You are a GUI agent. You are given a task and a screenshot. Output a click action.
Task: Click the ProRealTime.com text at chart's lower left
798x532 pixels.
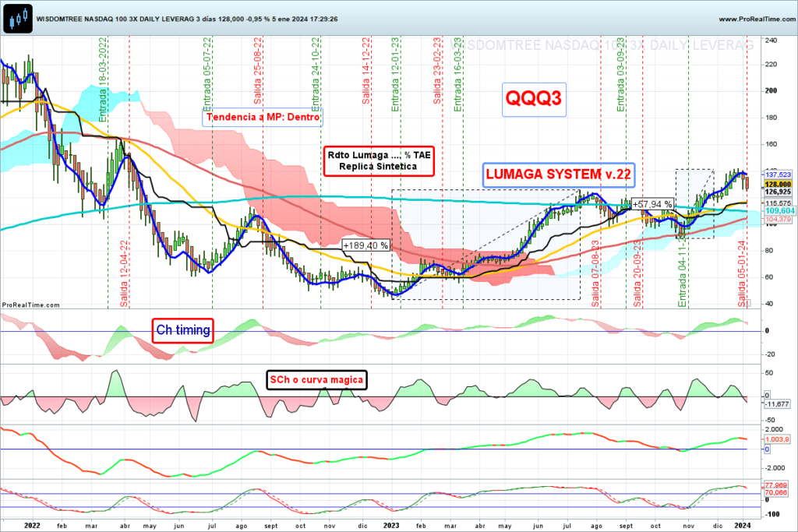point(31,305)
